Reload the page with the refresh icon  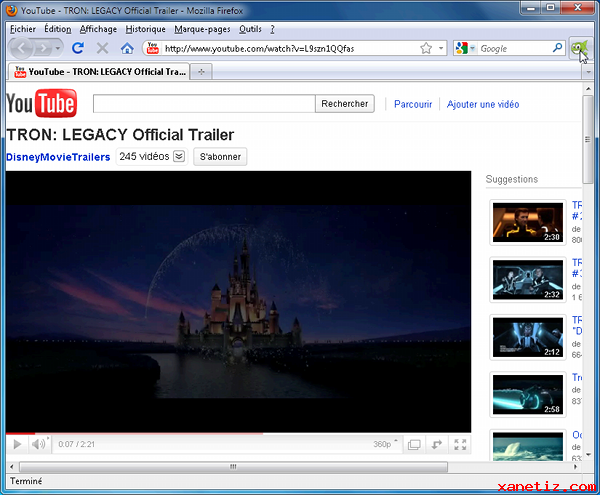[78, 48]
